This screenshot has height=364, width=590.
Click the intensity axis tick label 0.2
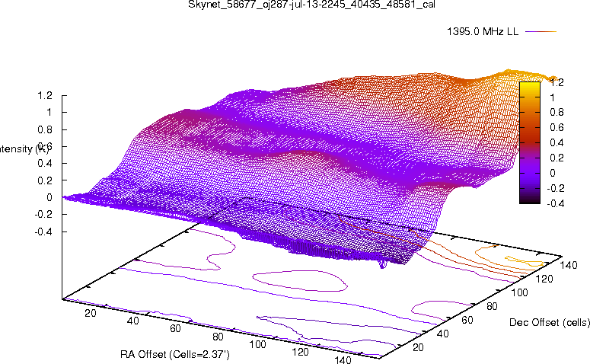(45, 180)
